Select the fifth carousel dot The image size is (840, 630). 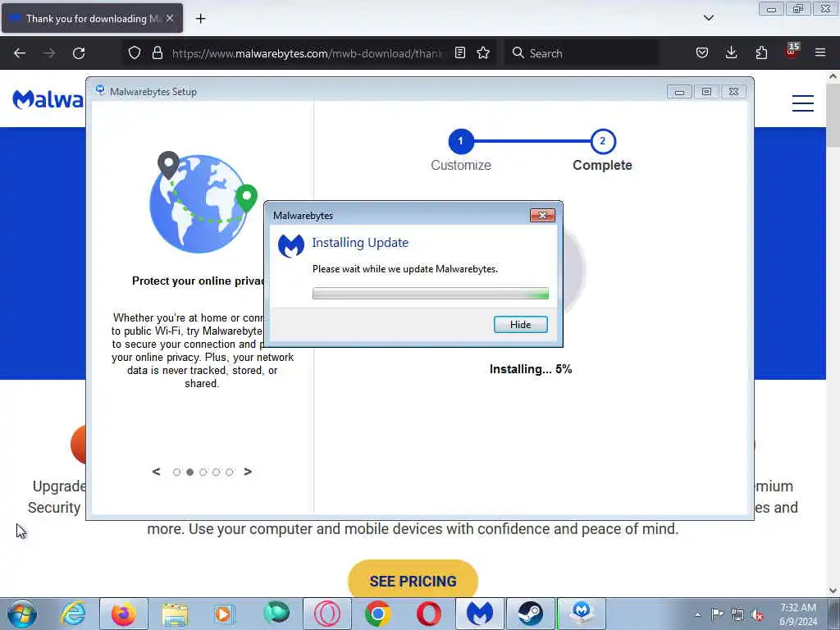[x=230, y=472]
